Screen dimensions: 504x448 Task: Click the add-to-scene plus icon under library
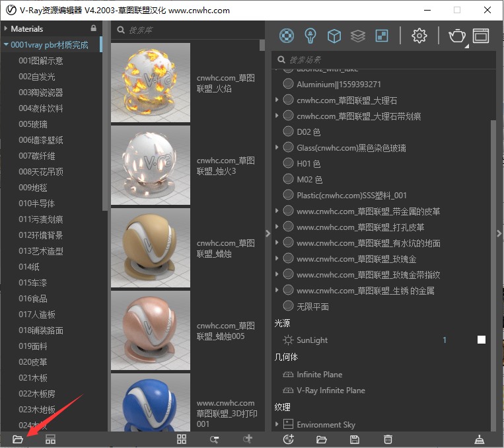(x=248, y=439)
